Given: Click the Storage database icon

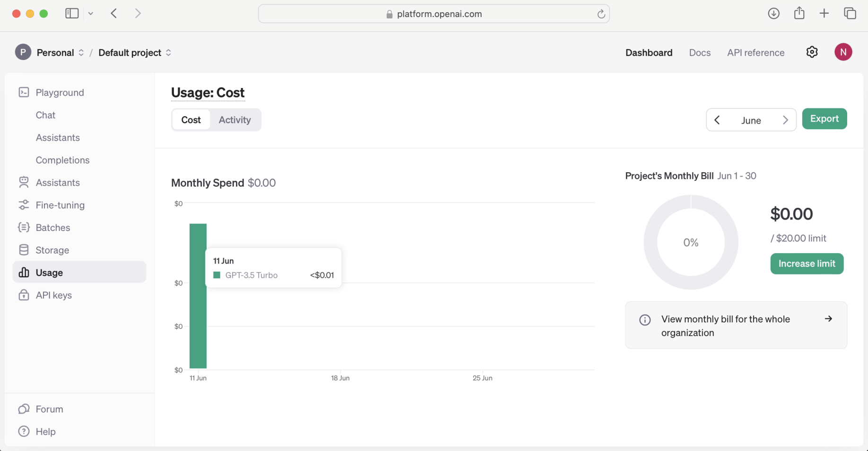Looking at the screenshot, I should (x=24, y=250).
